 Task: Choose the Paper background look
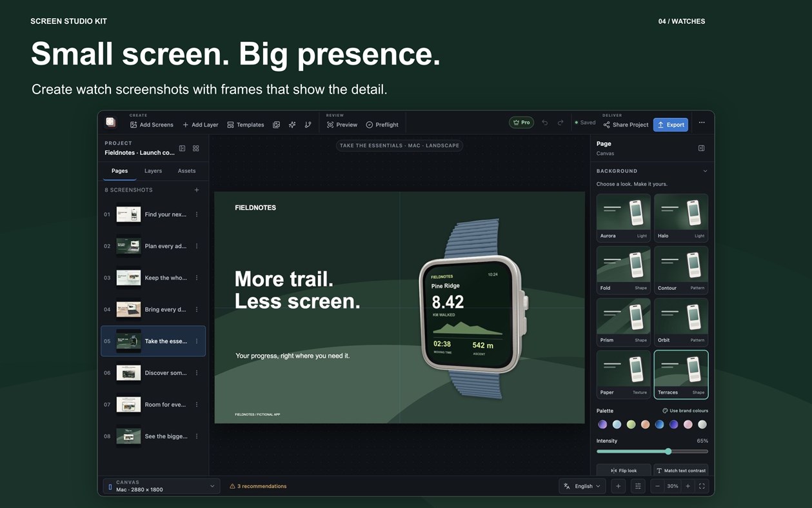[623, 374]
